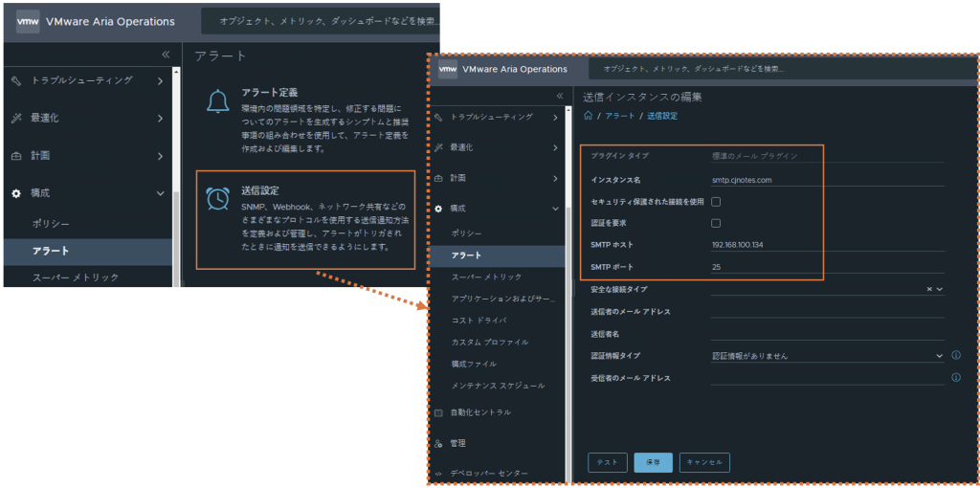Click the 保存 button
Viewport: 980px width, 488px height.
click(x=653, y=462)
